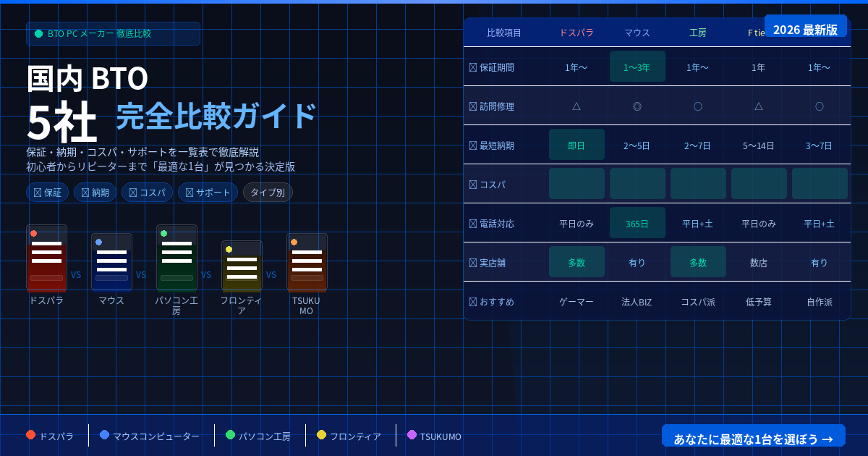The height and width of the screenshot is (456, 868).
Task: Click the ドスパラ PC tower icon
Action: (x=46, y=258)
